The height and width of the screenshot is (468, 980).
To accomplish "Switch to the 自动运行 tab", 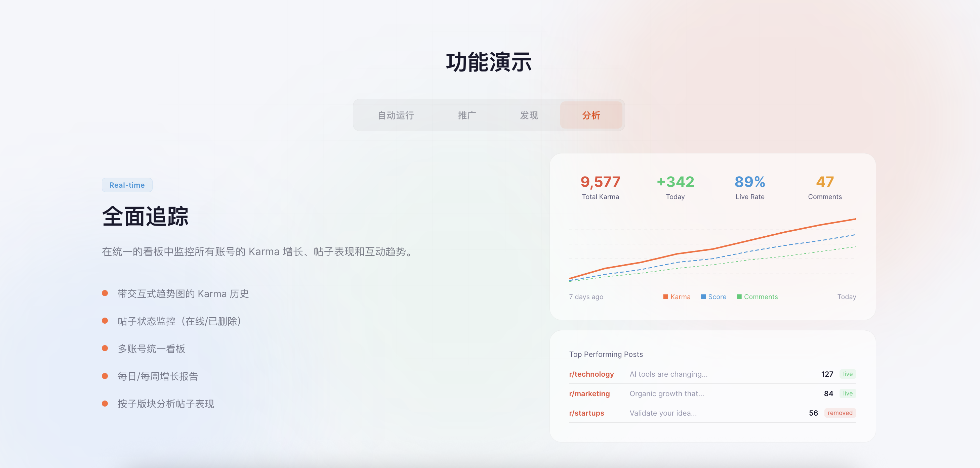I will pos(396,115).
